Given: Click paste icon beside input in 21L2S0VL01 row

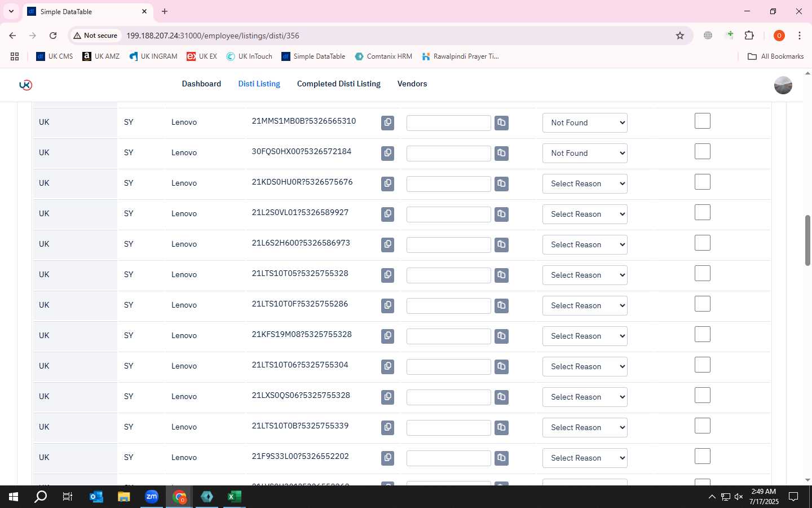Looking at the screenshot, I should (501, 214).
